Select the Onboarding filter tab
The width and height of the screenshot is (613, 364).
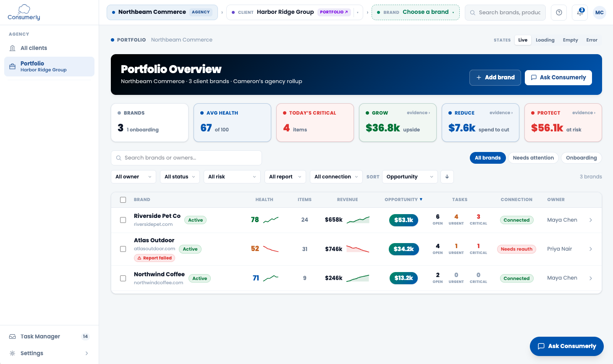point(581,158)
